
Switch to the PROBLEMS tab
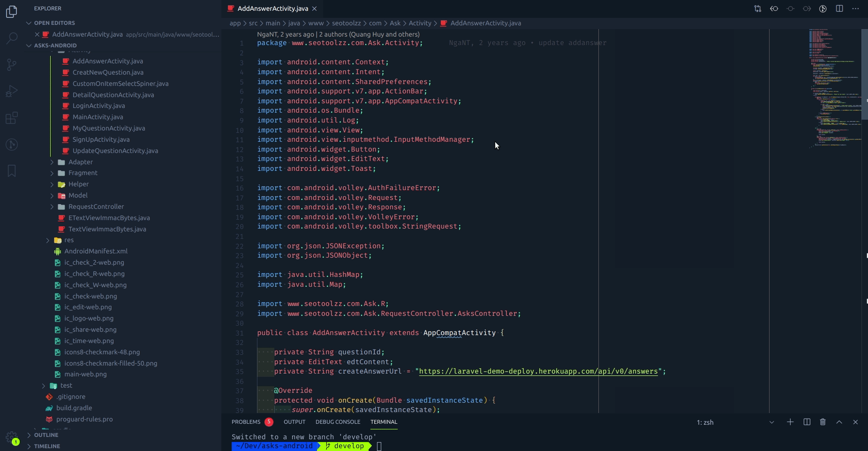pos(246,422)
